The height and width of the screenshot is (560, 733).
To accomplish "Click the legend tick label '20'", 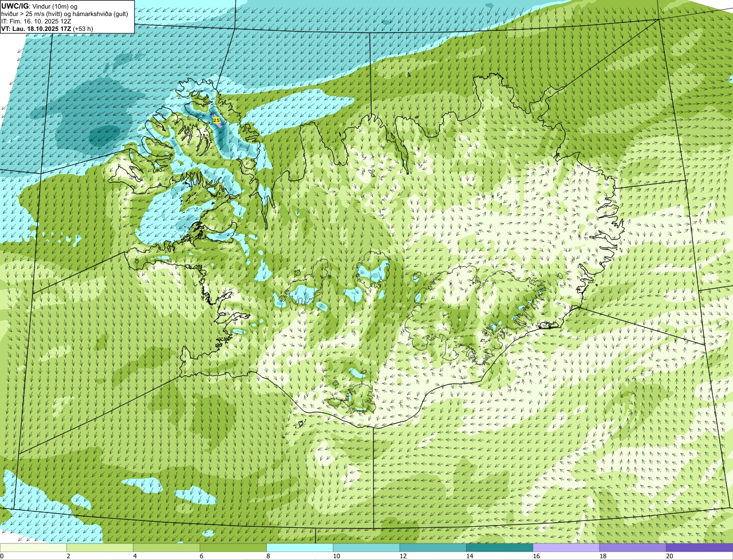I will (x=669, y=556).
